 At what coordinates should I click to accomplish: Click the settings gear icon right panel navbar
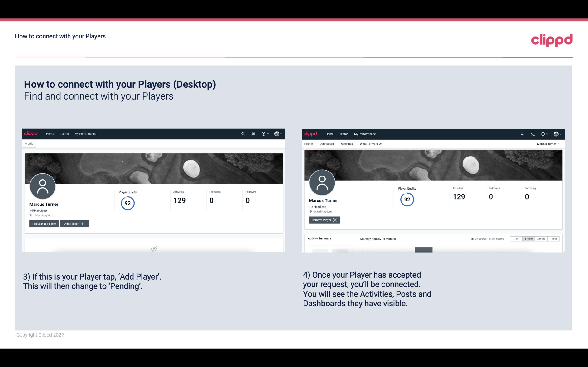[x=543, y=134]
